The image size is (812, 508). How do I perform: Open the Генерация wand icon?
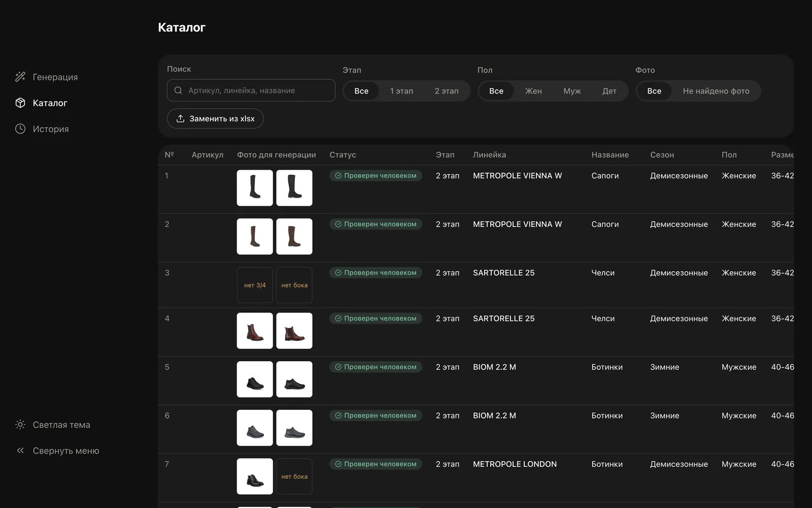[20, 77]
